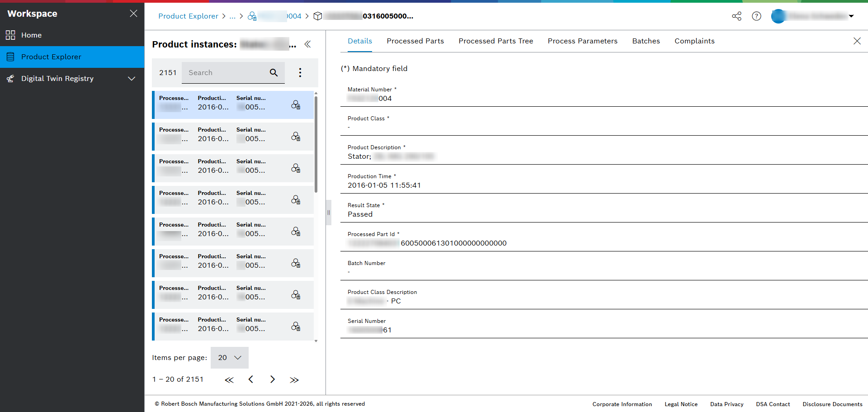This screenshot has height=412, width=868.
Task: Open the help question mark icon
Action: click(757, 16)
